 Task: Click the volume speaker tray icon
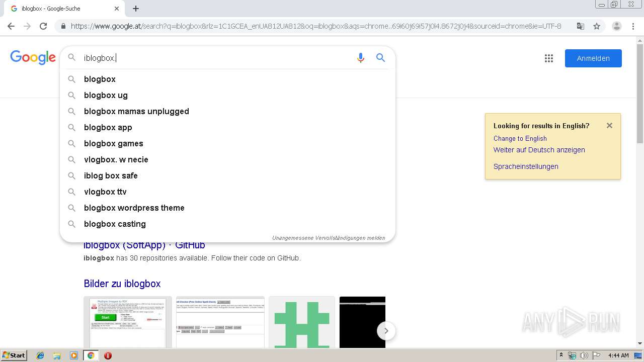click(584, 355)
